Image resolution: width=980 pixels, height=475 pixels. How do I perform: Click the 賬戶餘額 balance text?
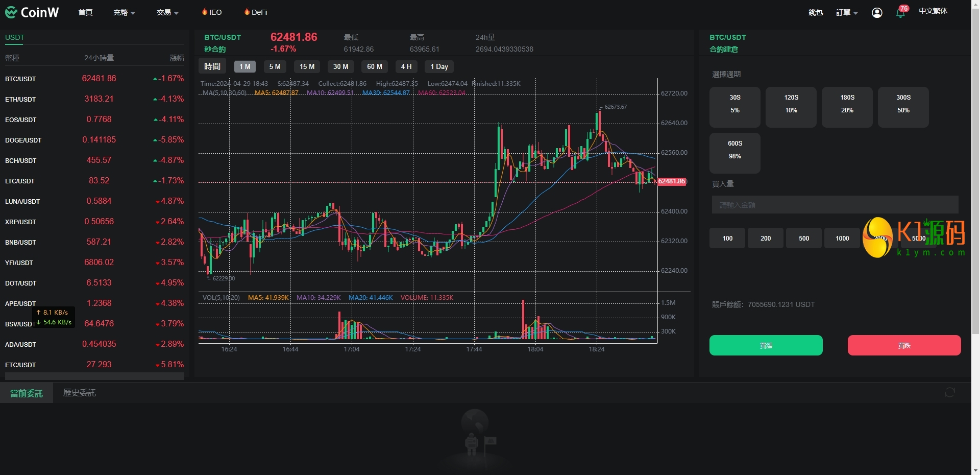763,304
